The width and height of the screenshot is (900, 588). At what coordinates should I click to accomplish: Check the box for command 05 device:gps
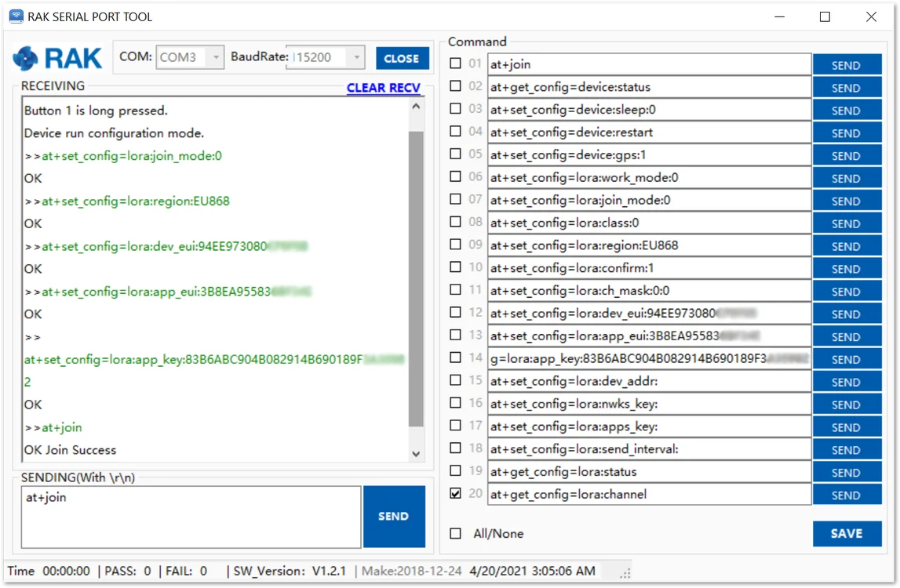tap(456, 154)
